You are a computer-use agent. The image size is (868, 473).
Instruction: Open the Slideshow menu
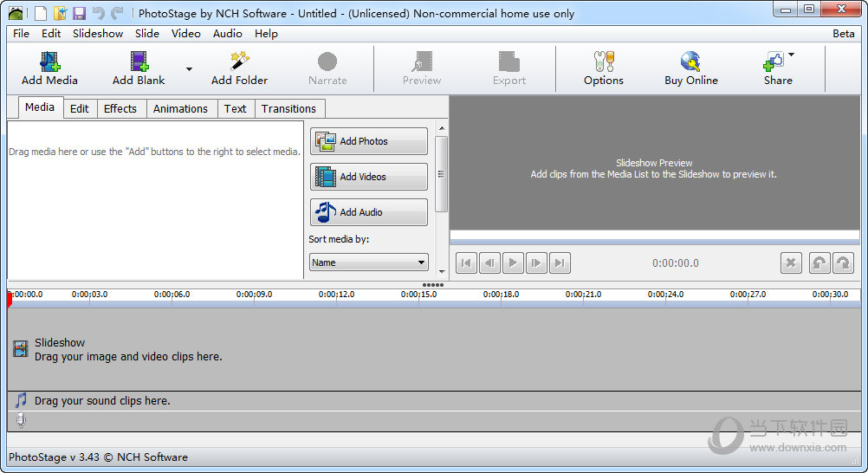[98, 34]
